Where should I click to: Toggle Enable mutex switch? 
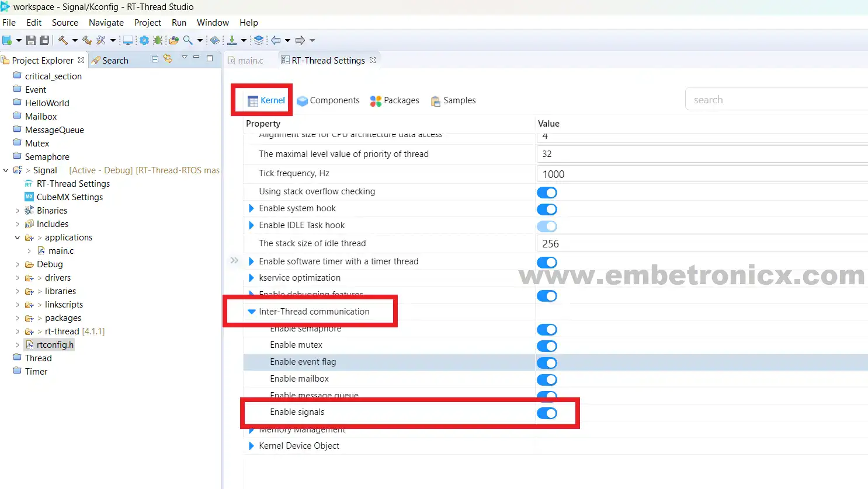tap(547, 346)
